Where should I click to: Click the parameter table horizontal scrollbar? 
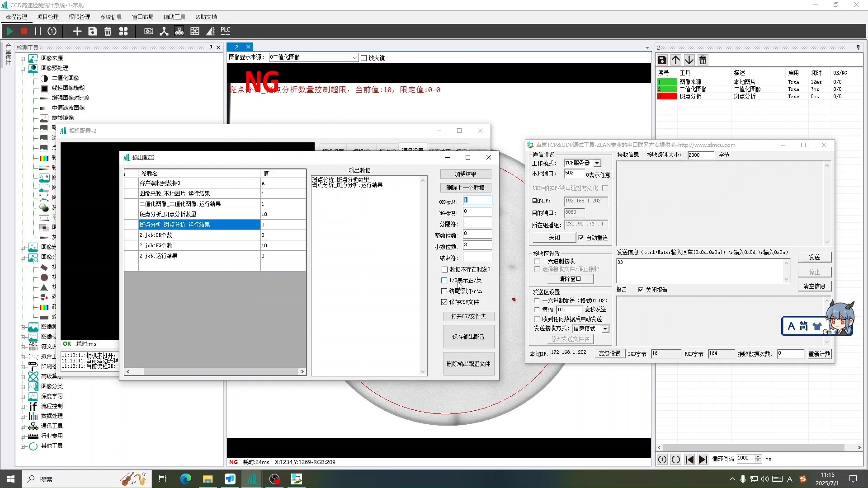pyautogui.click(x=215, y=372)
